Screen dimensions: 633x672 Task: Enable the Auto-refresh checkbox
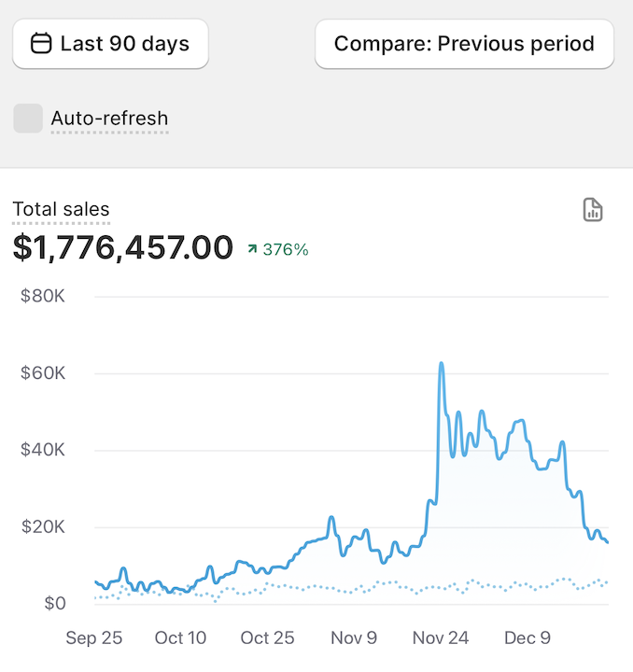click(28, 118)
